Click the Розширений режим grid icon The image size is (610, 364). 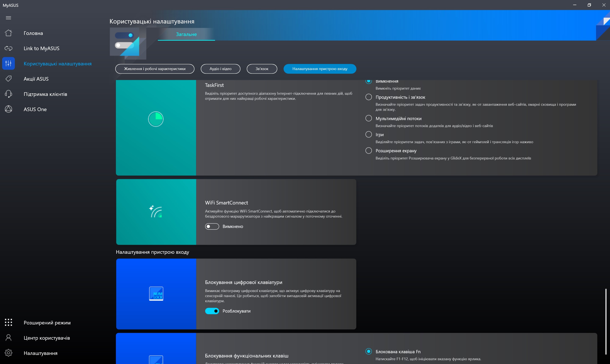[8, 322]
